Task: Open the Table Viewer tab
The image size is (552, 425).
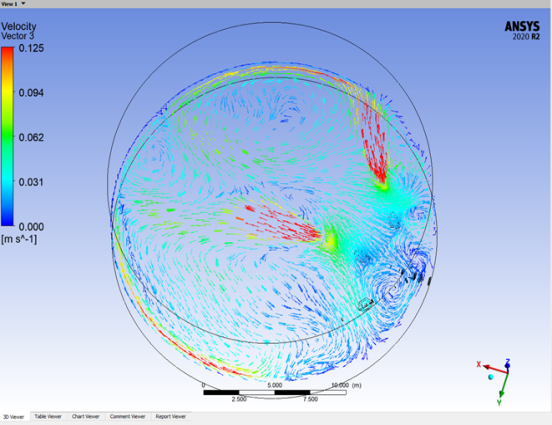Action: tap(48, 417)
